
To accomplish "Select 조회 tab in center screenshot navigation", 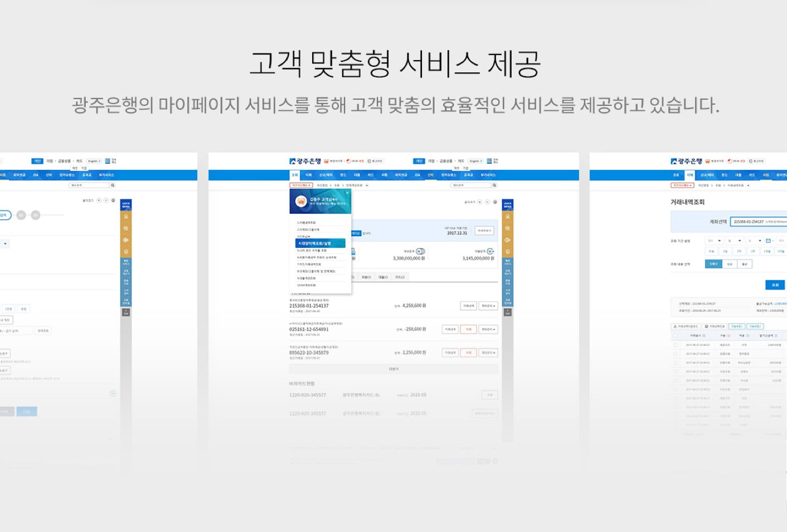I will 295,175.
